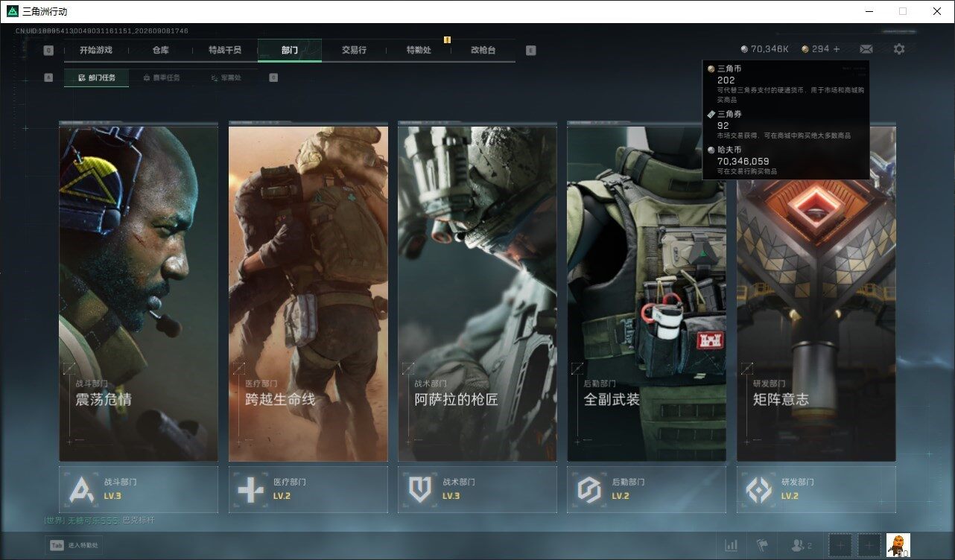Click the D key hint after 军需处

point(273,77)
